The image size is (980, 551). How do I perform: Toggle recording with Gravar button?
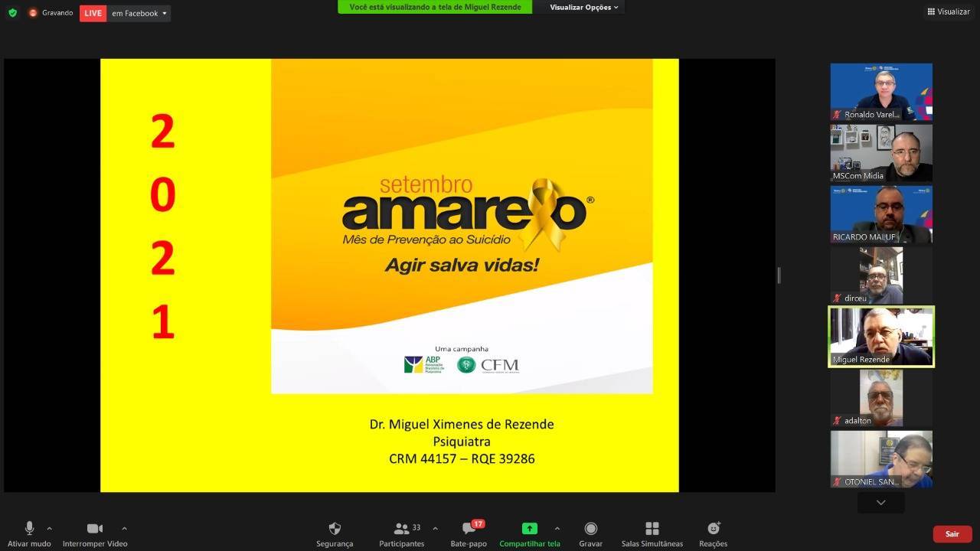pos(590,529)
